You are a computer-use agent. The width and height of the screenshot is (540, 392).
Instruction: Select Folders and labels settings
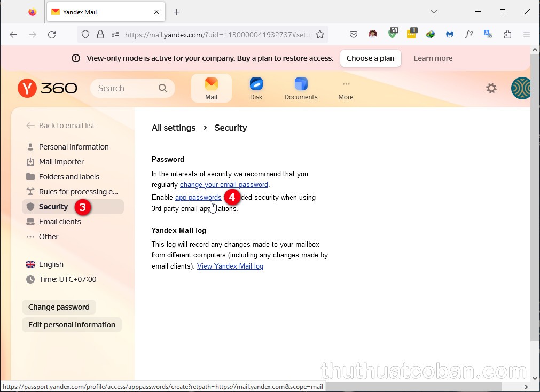tap(69, 177)
